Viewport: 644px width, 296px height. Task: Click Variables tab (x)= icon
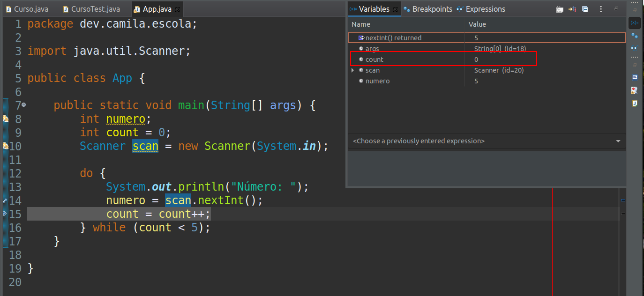pyautogui.click(x=353, y=9)
